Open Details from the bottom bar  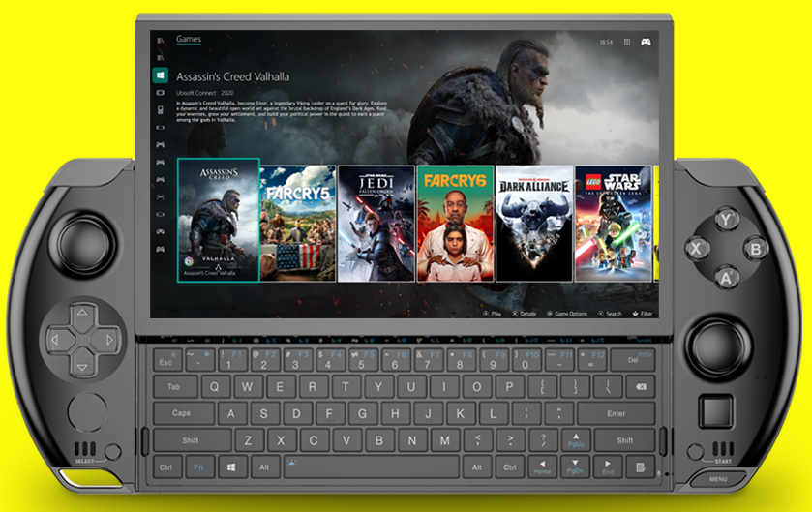524,314
